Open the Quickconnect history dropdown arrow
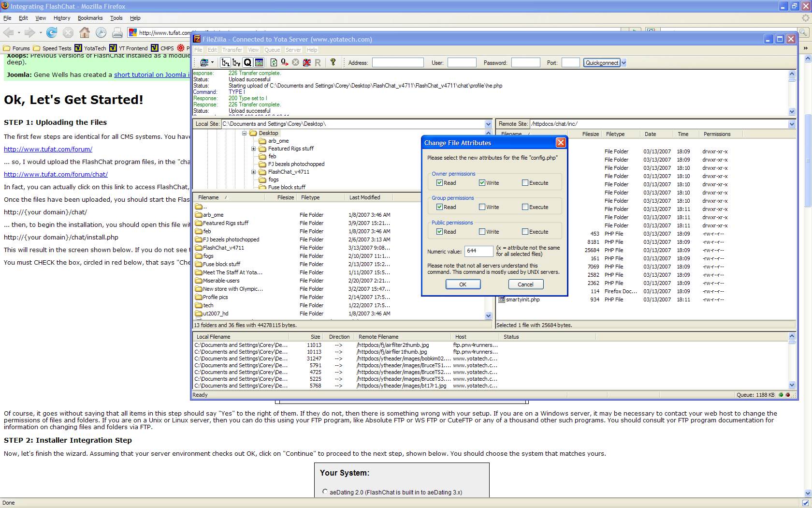Viewport: 812px width, 508px height. [x=623, y=62]
